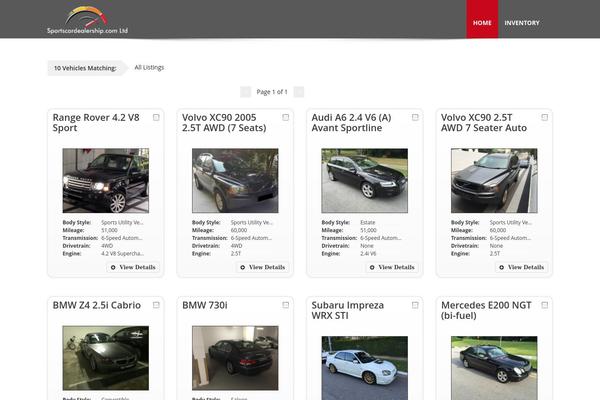Click Range Rover engine value 4.2 V8 Supercha...
The width and height of the screenshot is (600, 400).
tap(122, 253)
